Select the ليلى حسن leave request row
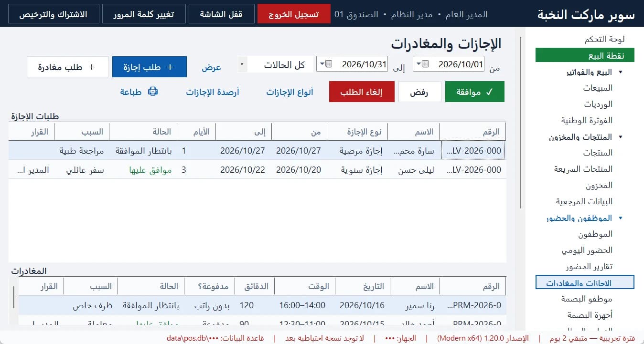 [x=257, y=170]
